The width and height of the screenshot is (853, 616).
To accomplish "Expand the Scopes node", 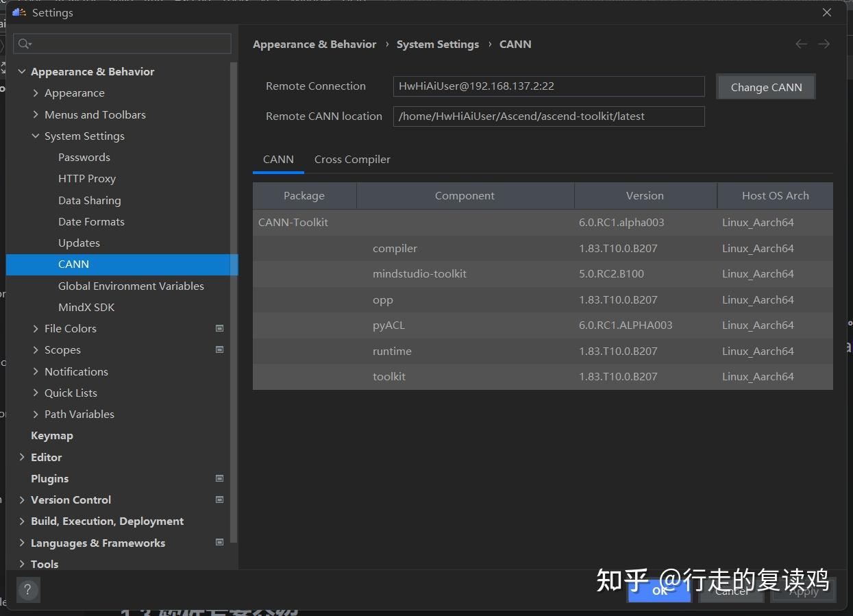I will [36, 349].
